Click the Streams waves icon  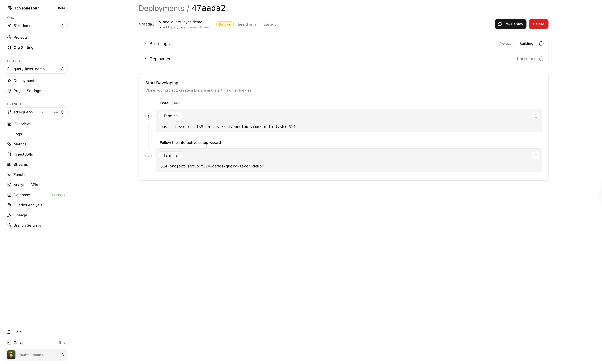[9, 164]
